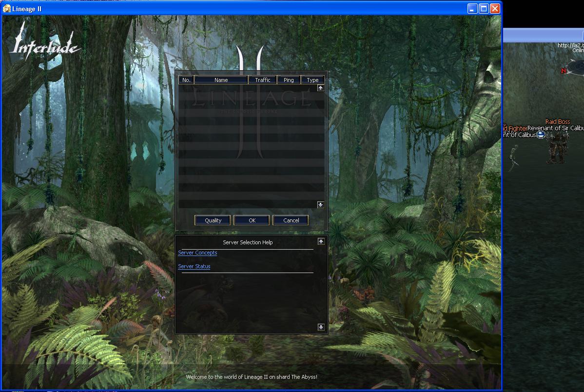Sort server list by Ping column

point(289,80)
